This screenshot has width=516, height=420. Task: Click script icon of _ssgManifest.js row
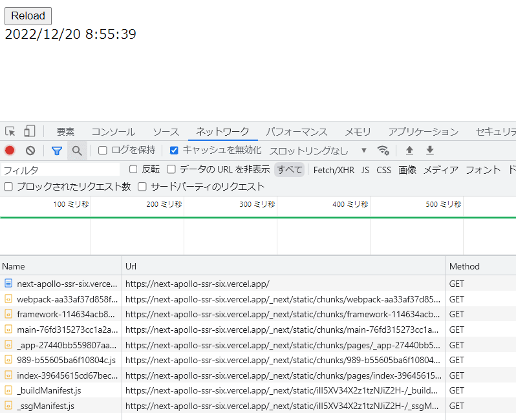8,406
